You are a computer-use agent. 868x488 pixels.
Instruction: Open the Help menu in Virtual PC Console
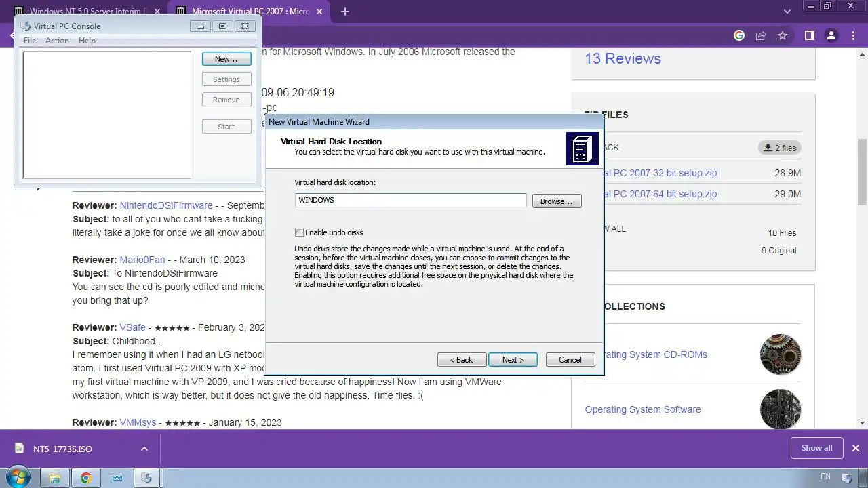87,41
